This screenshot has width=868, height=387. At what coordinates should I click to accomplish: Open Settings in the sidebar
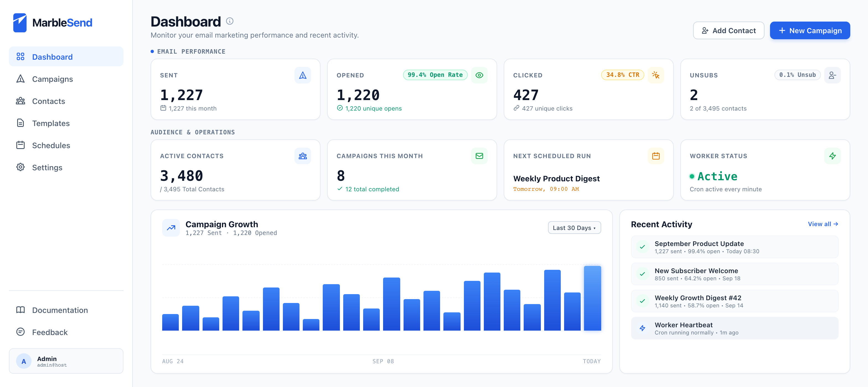66,167
